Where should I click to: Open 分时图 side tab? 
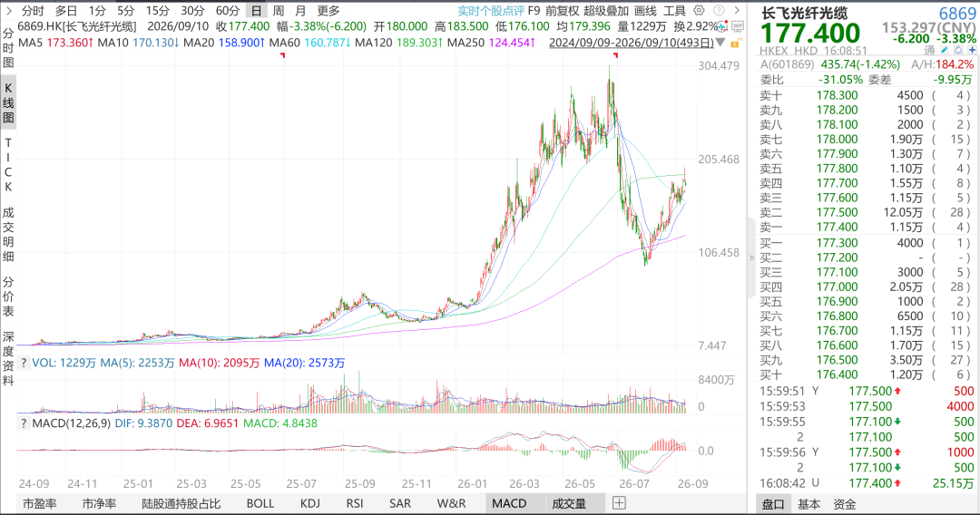pyautogui.click(x=8, y=47)
